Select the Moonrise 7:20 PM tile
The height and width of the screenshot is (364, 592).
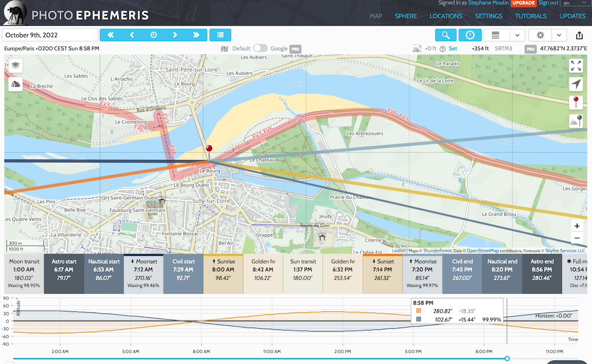point(423,274)
